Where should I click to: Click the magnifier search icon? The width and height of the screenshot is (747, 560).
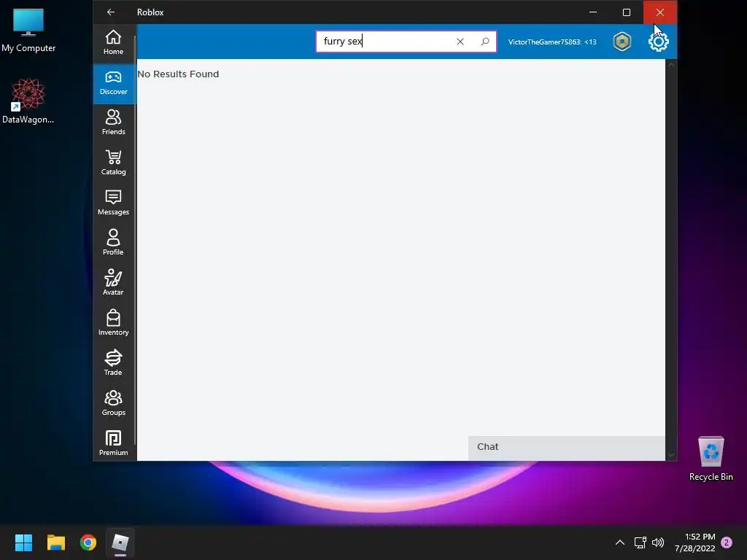(x=485, y=42)
